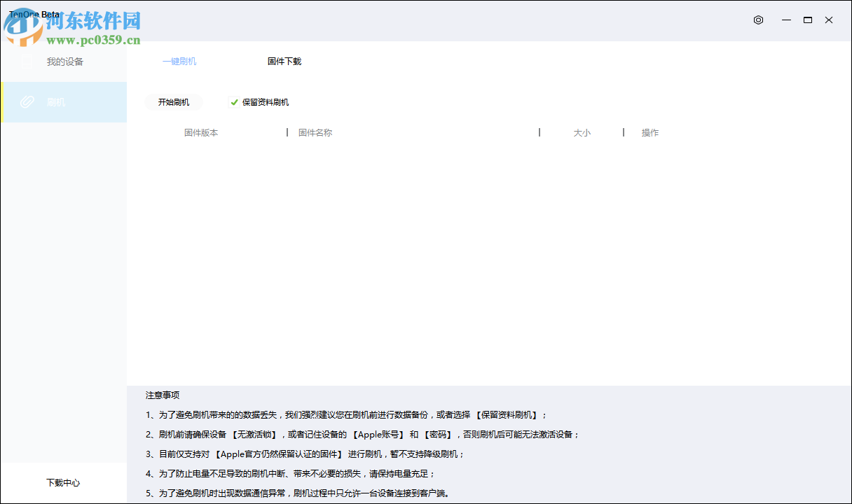Select the paperclip icon next to 刷机

[27, 101]
